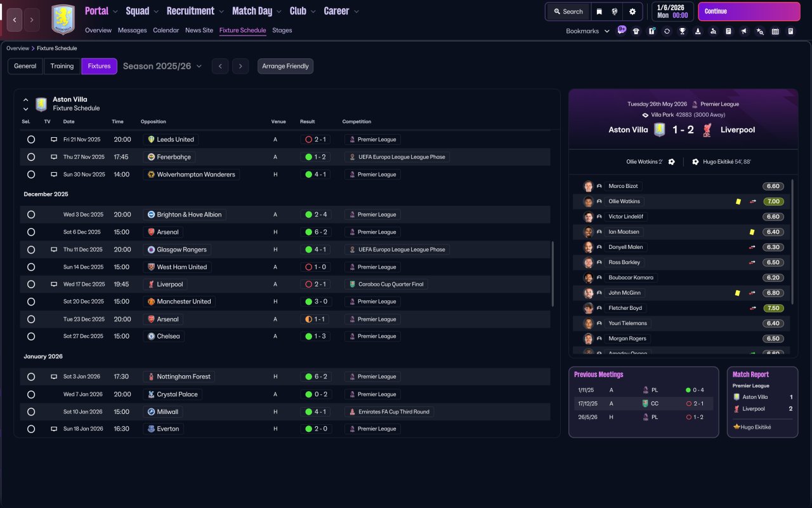Navigate forward with the right arrow button
Viewport: 812px width, 508px height.
[x=32, y=20]
